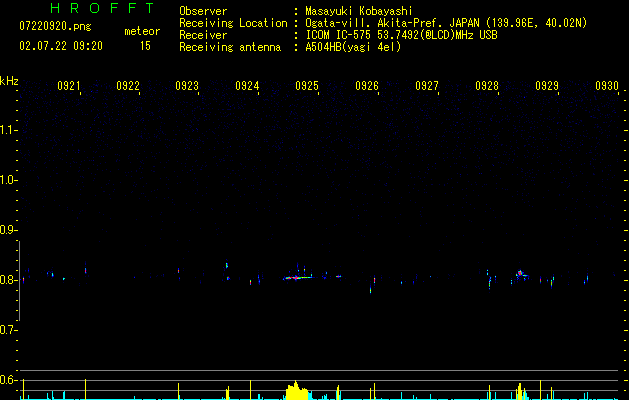
Task: Click the HROFFT title text
Action: click(102, 8)
